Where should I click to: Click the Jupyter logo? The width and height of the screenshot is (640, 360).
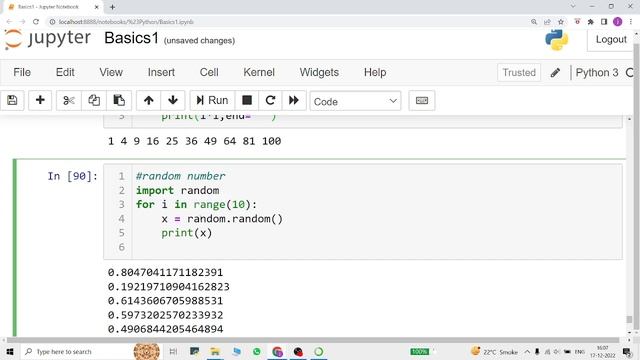[48, 39]
